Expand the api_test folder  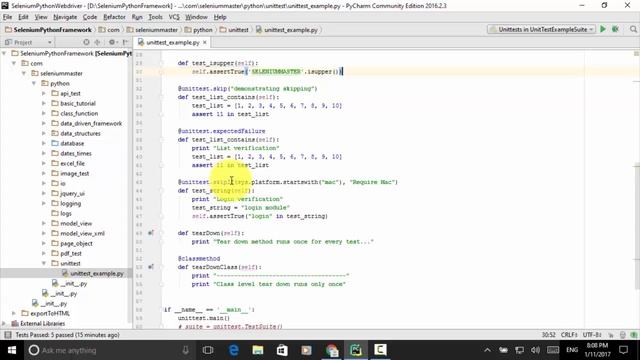(x=44, y=93)
